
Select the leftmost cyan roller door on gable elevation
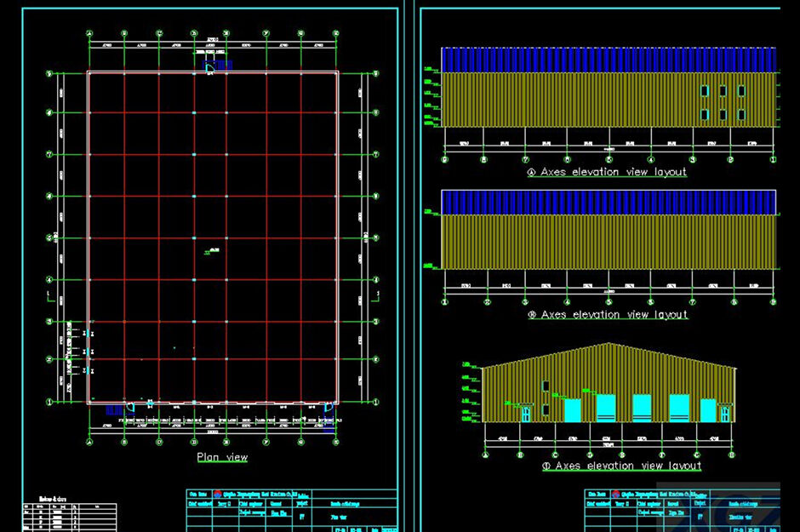pos(572,410)
